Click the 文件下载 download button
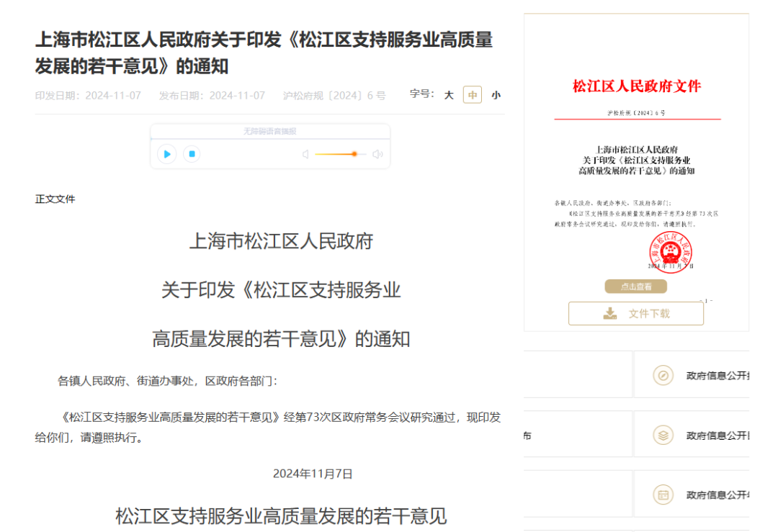 636,313
